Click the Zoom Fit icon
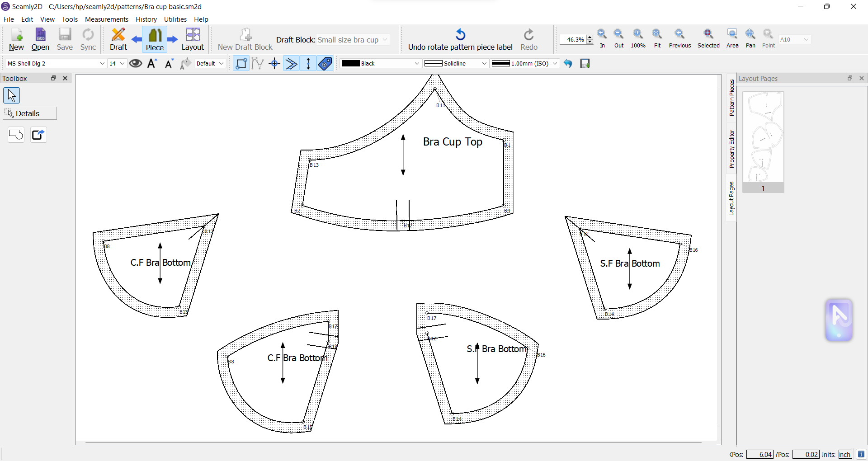Screen dimensions: 868x461 (x=657, y=38)
